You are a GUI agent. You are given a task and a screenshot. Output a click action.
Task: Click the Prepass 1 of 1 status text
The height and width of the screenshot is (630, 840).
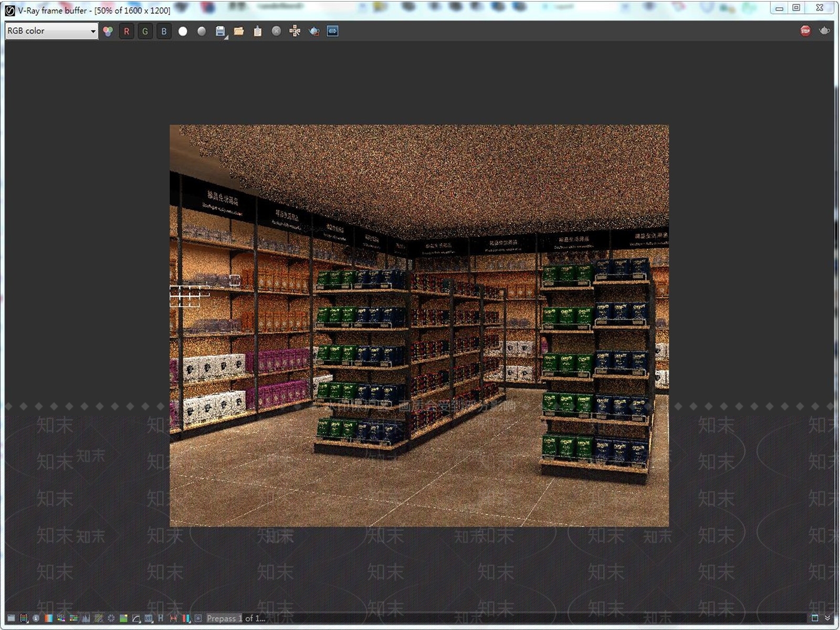click(236, 618)
